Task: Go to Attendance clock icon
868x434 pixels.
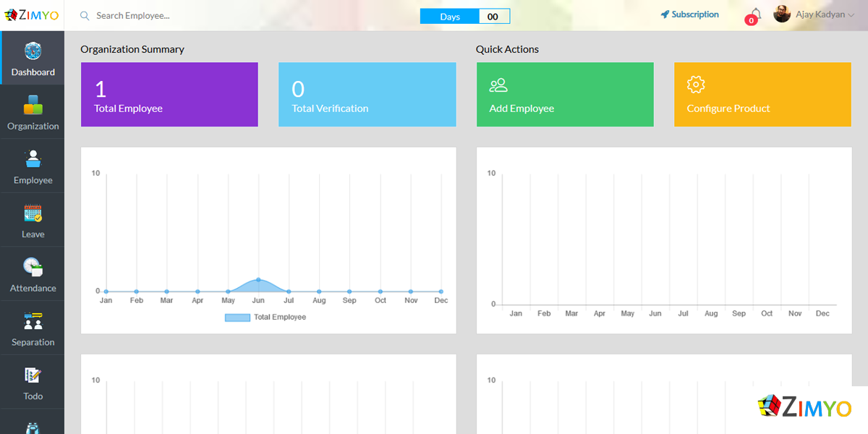Action: tap(33, 268)
